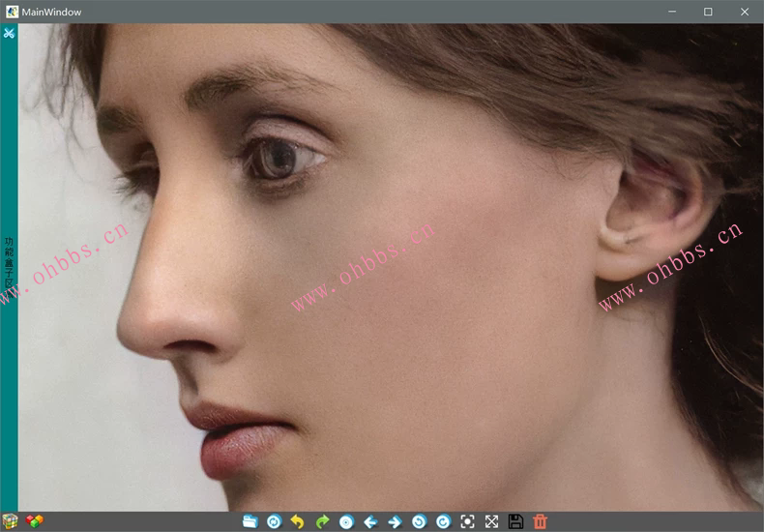Click the blue refresh icon
This screenshot has width=764, height=532.
click(274, 521)
